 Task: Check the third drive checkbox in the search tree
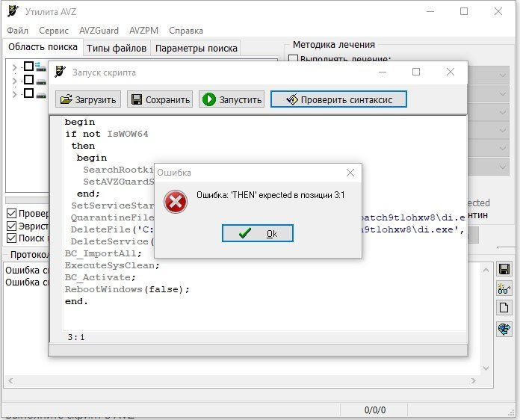click(x=29, y=93)
